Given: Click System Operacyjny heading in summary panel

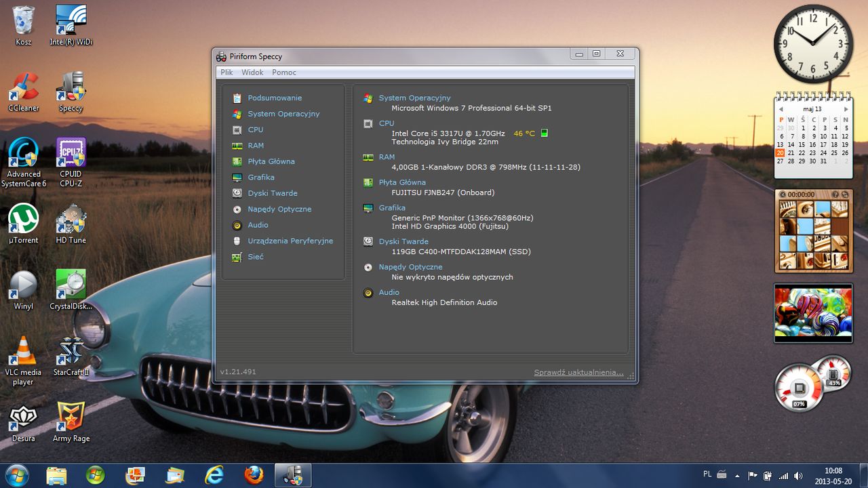Looking at the screenshot, I should click(414, 98).
